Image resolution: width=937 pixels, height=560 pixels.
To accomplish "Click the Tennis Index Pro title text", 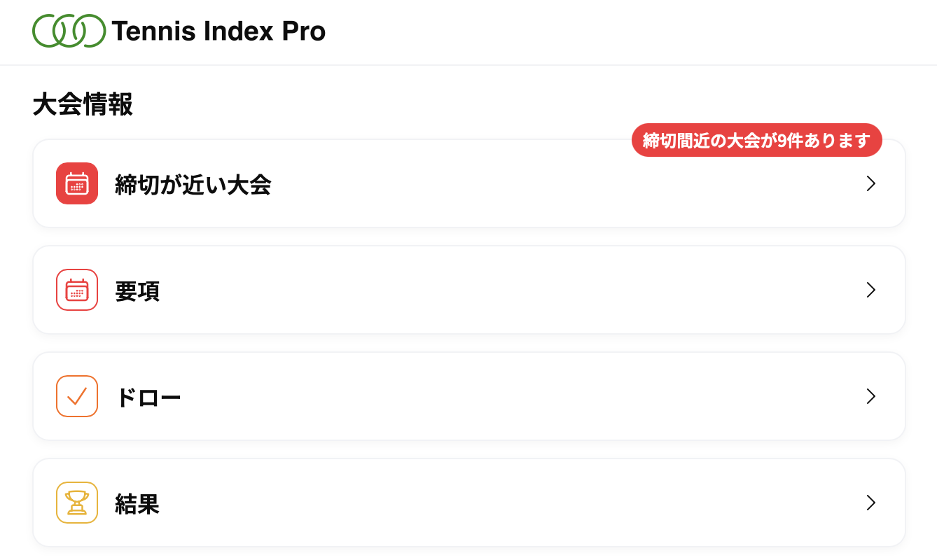I will point(218,31).
